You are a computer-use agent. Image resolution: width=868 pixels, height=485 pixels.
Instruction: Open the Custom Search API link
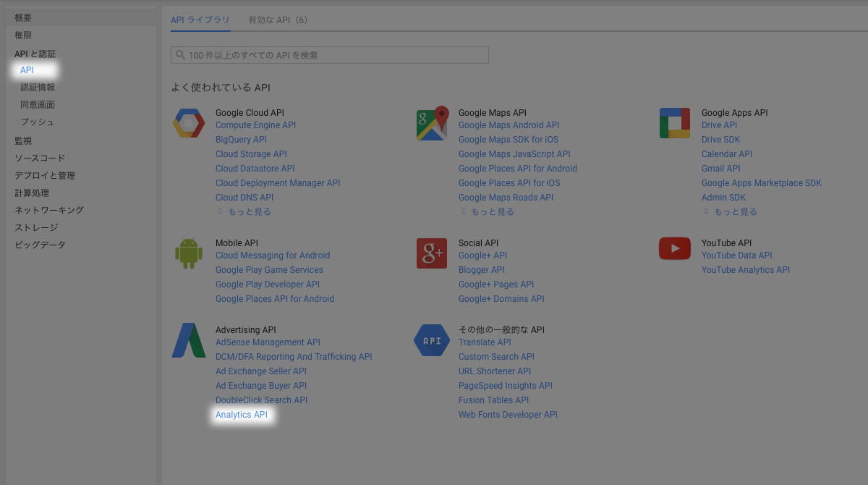coord(496,357)
